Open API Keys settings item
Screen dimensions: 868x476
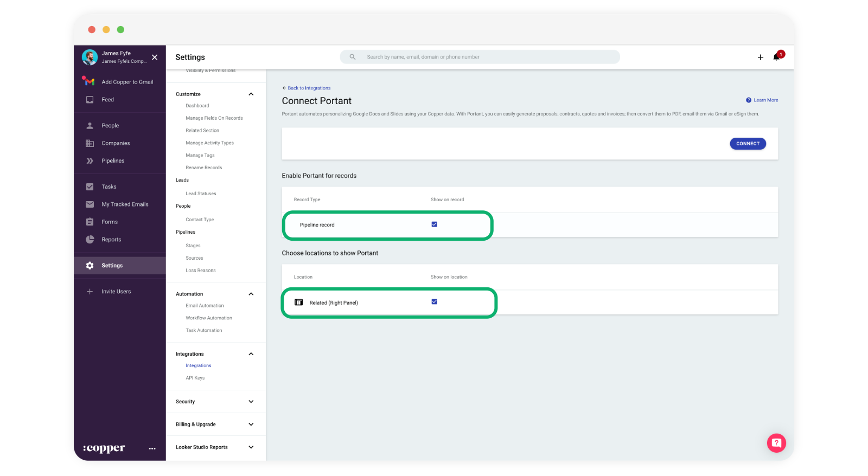point(195,378)
